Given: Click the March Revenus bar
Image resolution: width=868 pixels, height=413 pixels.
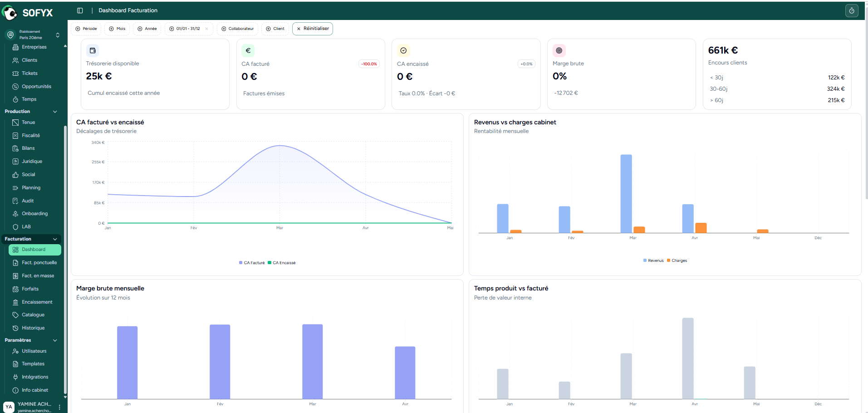Looking at the screenshot, I should coord(626,194).
